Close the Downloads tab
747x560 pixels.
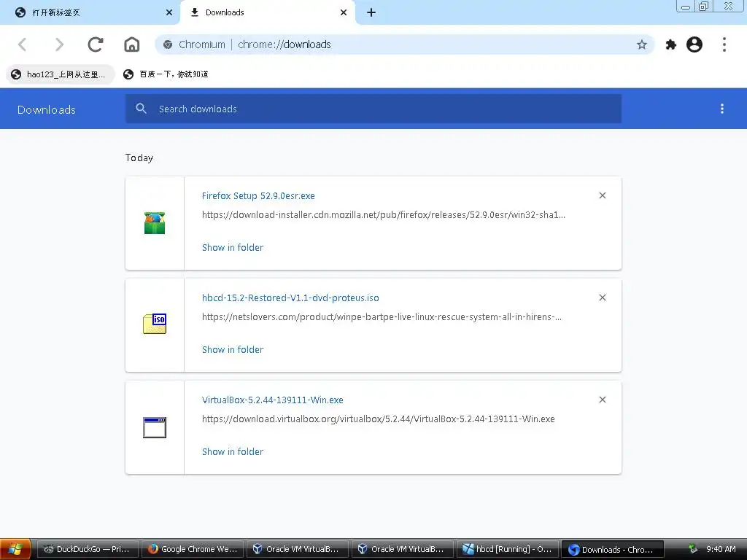[x=344, y=12]
